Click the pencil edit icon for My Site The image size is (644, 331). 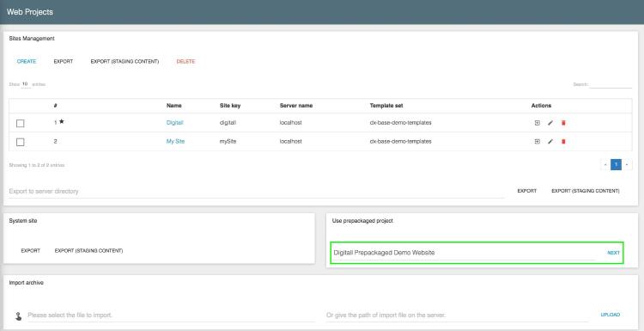click(x=550, y=142)
